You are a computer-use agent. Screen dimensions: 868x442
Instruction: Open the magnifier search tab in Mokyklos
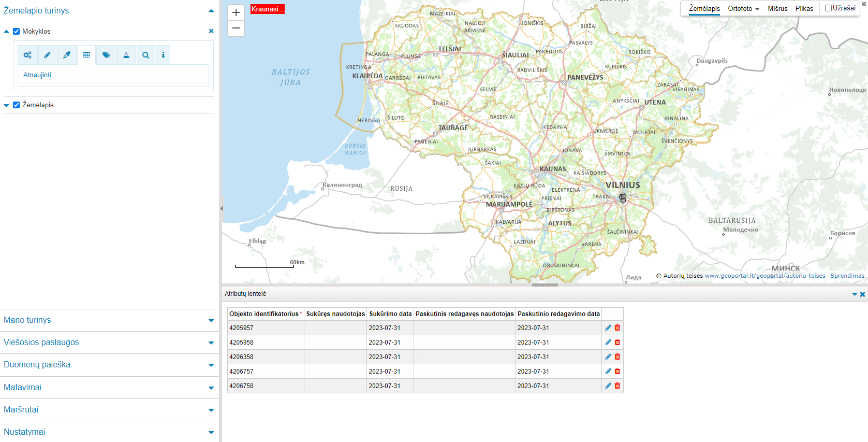point(146,55)
